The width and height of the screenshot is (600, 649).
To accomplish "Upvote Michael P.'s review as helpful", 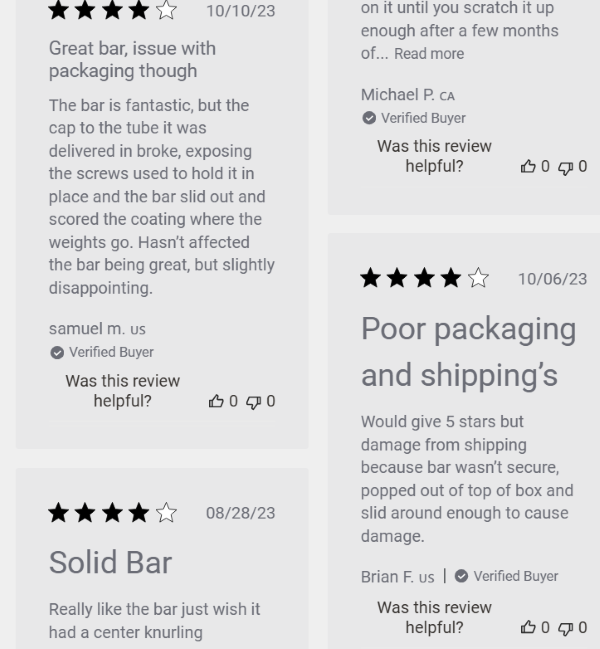I will (x=528, y=166).
